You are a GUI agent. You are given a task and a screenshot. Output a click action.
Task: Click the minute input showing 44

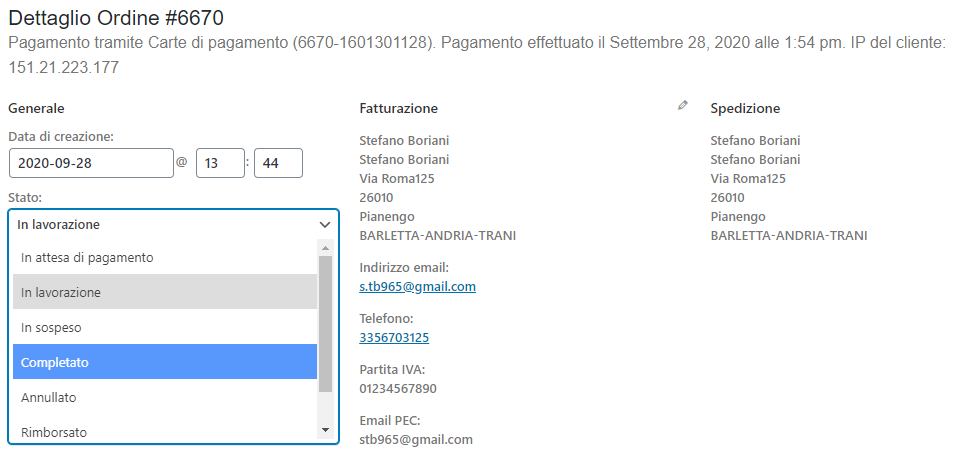coord(278,163)
